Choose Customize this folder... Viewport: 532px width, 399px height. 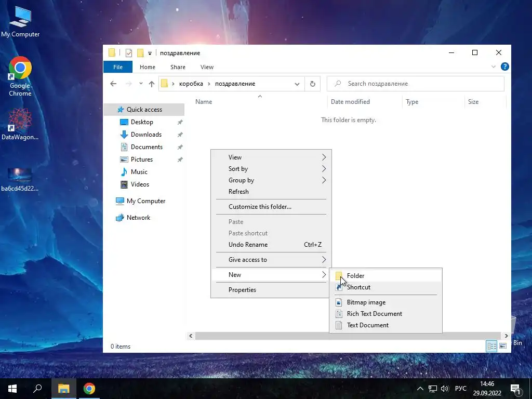271,207
